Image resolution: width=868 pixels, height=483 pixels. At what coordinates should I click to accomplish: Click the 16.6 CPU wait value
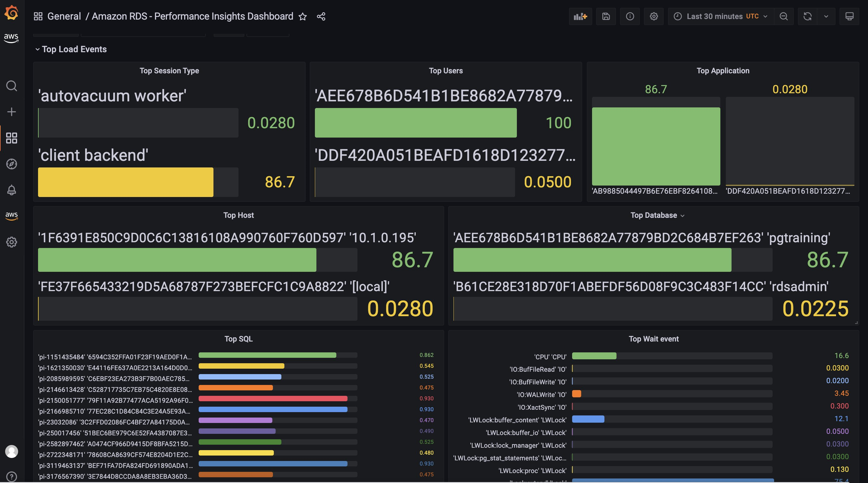pos(841,356)
